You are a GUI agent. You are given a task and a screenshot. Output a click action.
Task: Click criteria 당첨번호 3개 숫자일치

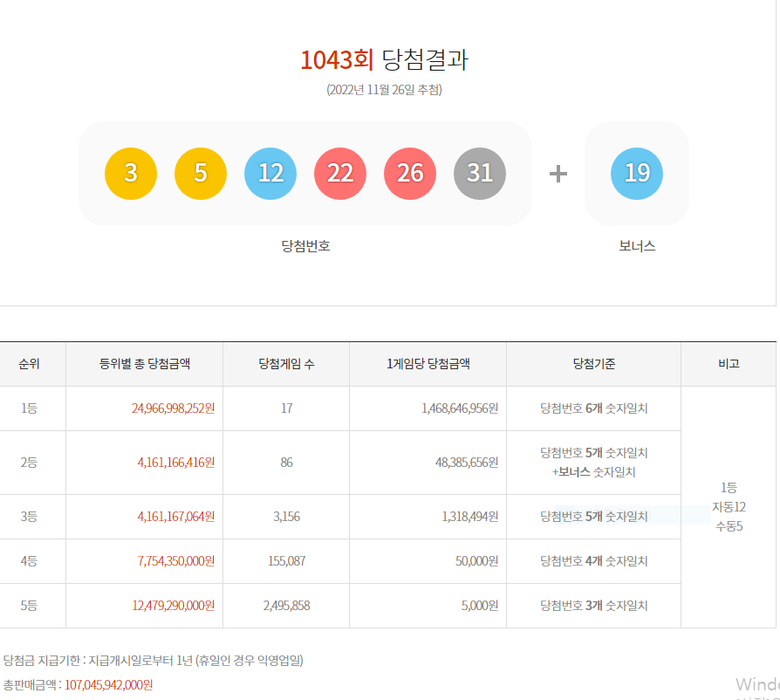(594, 606)
